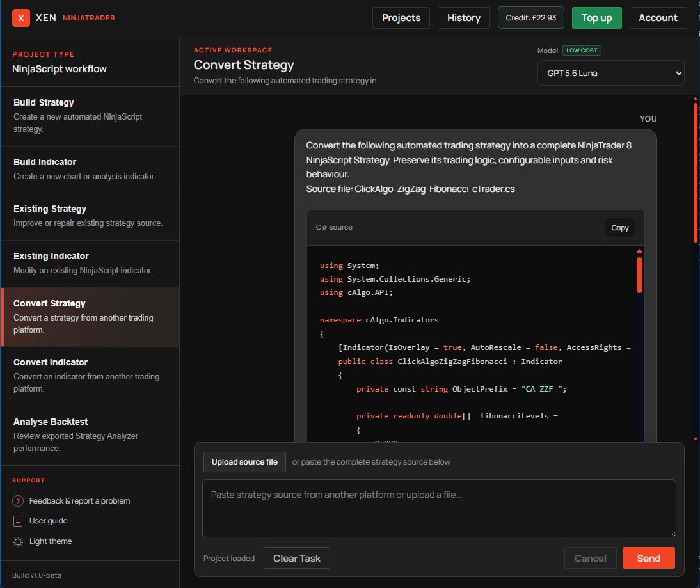Switch to Light theme
Image resolution: width=700 pixels, height=588 pixels.
[x=51, y=541]
